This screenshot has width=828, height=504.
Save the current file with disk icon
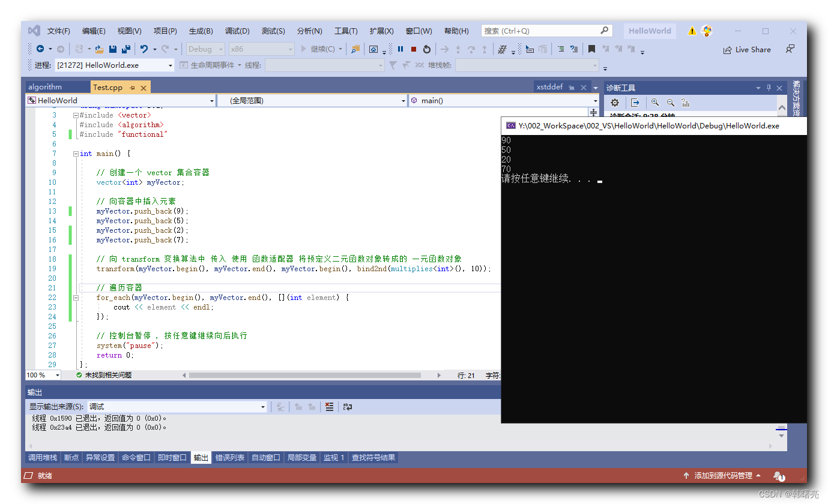point(112,49)
